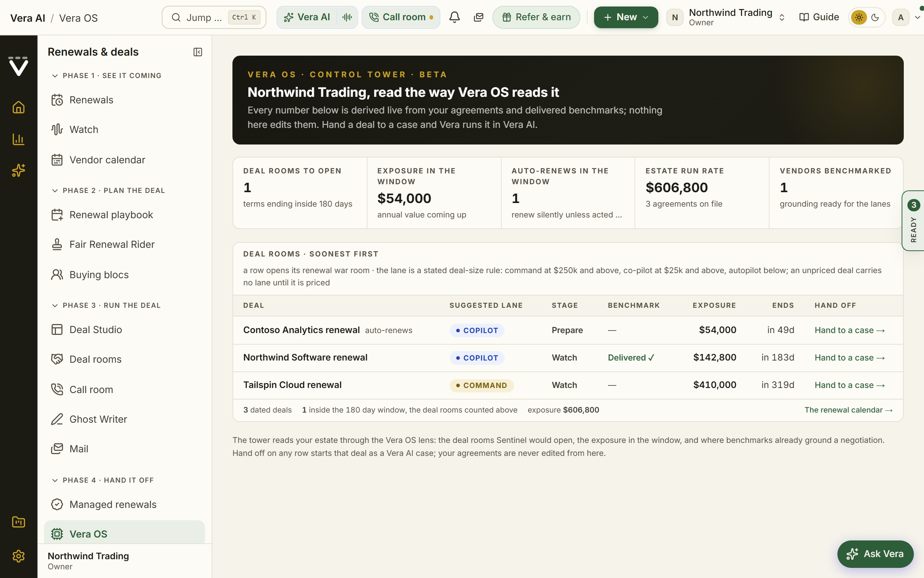Click the Renewals calendar-clock icon

click(57, 100)
